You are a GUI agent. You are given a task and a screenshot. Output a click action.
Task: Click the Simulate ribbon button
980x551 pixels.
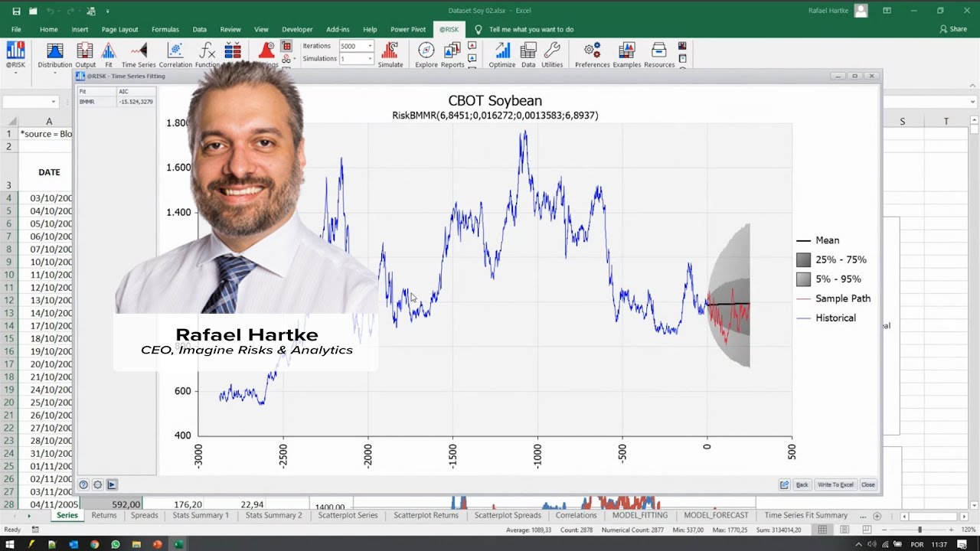tap(390, 55)
